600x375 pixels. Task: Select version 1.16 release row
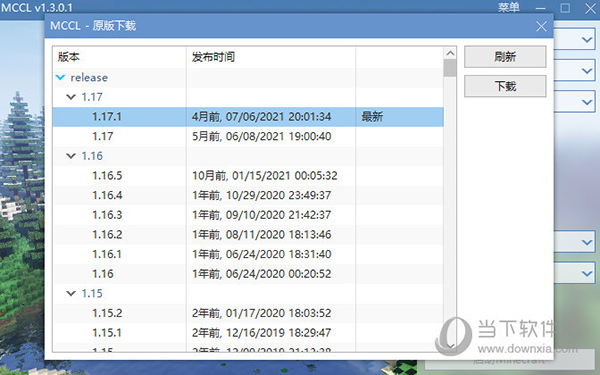coord(248,274)
